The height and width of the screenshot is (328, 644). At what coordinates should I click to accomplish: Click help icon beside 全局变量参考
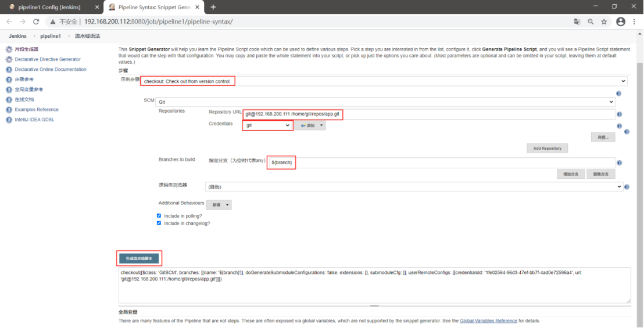[x=9, y=89]
